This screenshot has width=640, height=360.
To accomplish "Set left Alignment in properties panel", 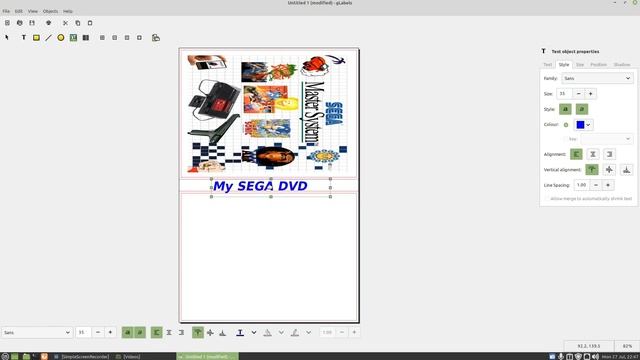I will click(576, 154).
